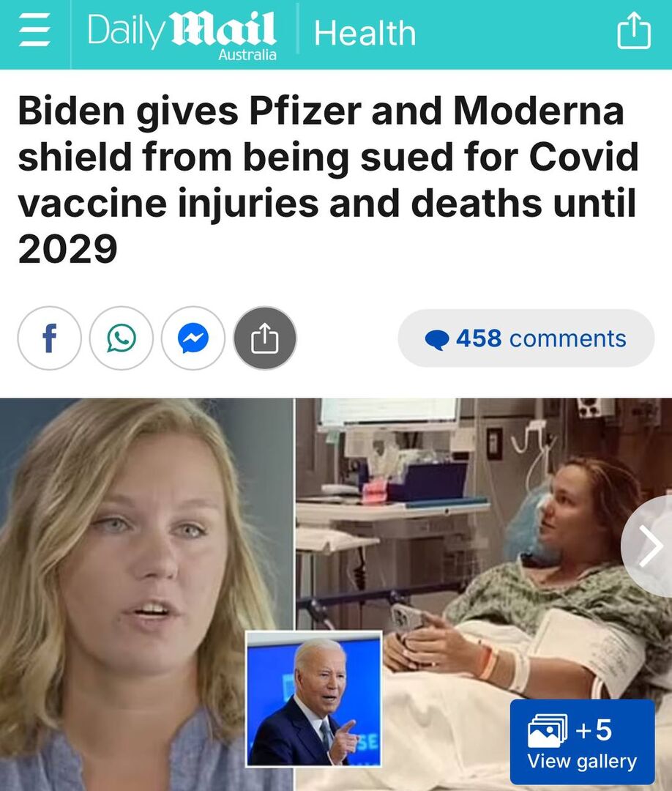Tap the grey share button
Viewport: 672px width, 791px height.
(x=265, y=338)
